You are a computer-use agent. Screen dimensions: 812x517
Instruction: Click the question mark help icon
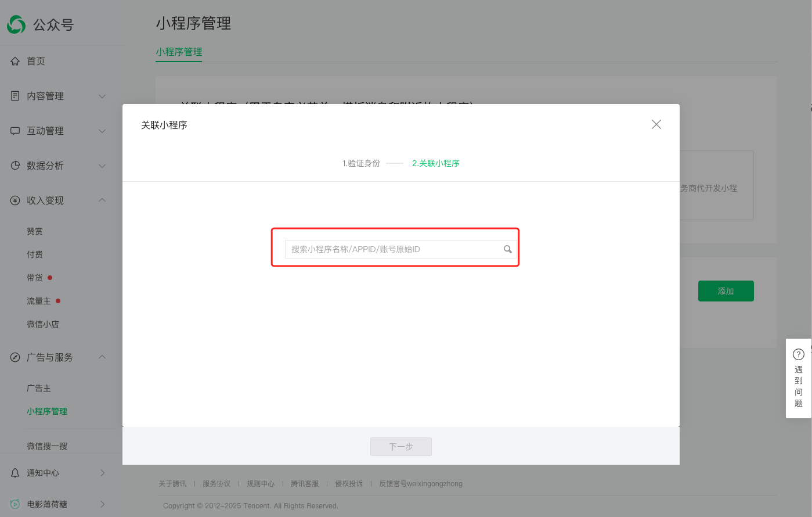click(799, 354)
